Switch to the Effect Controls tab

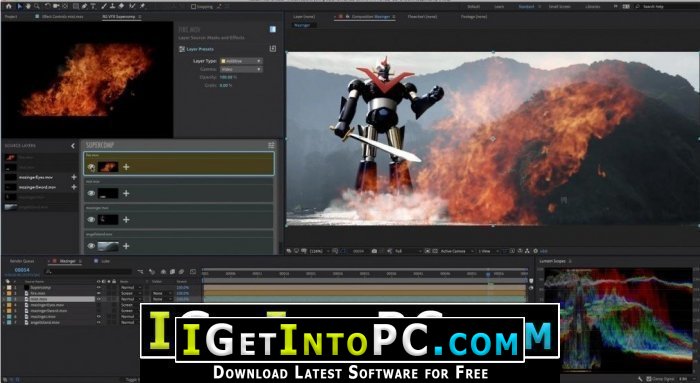[x=62, y=17]
